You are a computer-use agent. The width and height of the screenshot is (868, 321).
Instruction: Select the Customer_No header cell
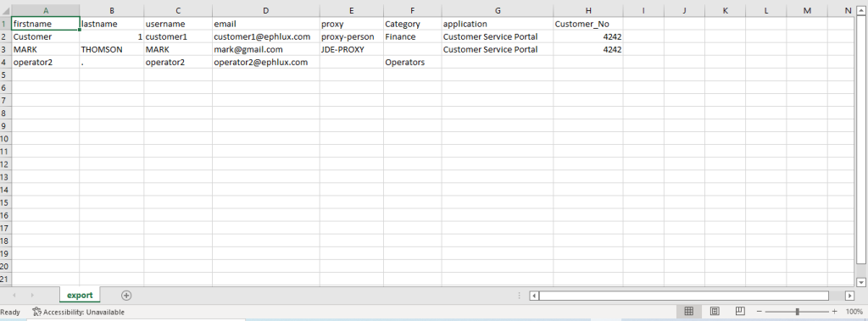click(588, 24)
